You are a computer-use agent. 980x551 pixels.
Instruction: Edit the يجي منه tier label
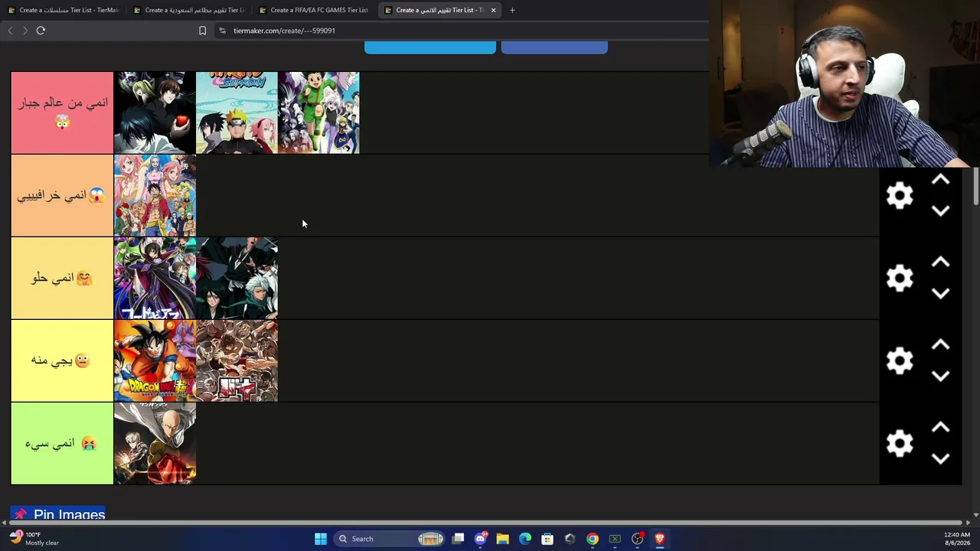62,360
